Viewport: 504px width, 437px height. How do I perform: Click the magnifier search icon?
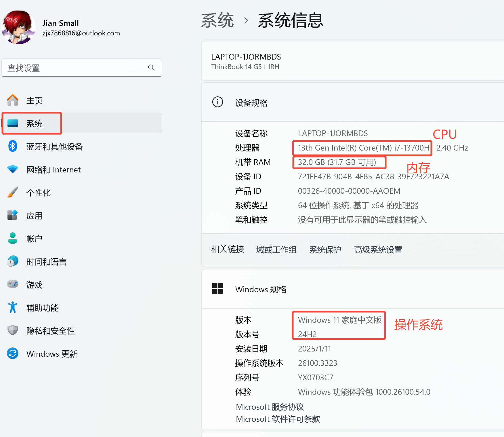click(x=151, y=68)
